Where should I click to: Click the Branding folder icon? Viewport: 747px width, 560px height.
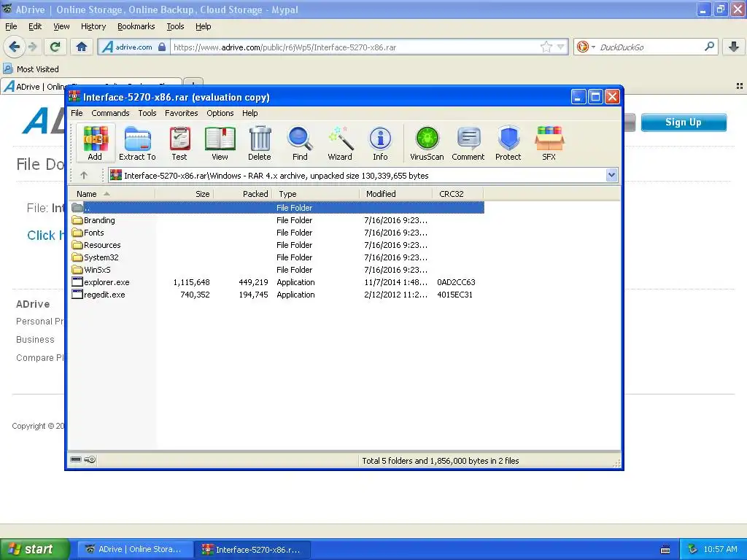tap(77, 220)
